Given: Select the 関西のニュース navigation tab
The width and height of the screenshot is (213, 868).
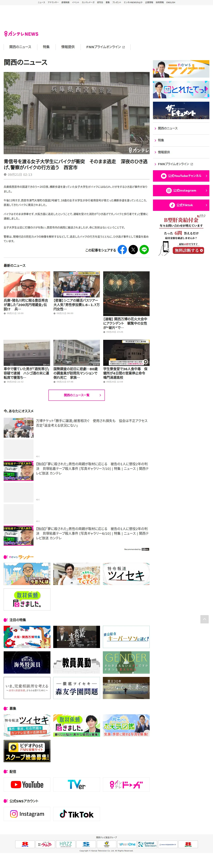Looking at the screenshot, I should tap(20, 47).
